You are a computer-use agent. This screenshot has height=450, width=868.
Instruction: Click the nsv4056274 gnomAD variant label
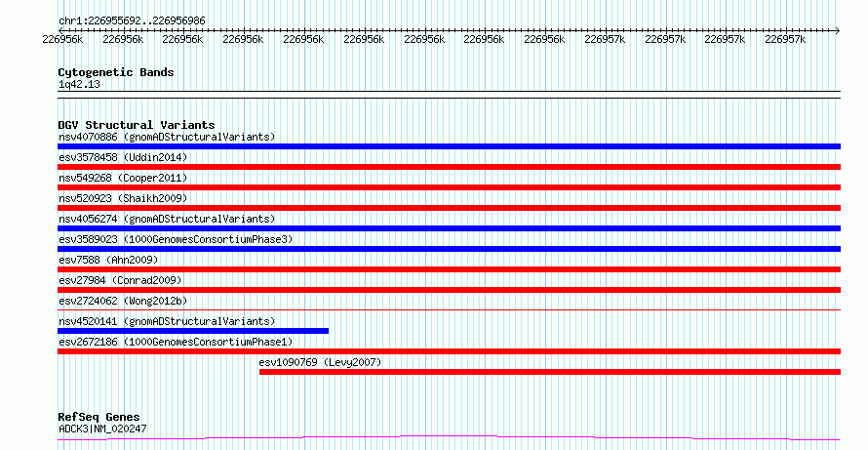167,219
